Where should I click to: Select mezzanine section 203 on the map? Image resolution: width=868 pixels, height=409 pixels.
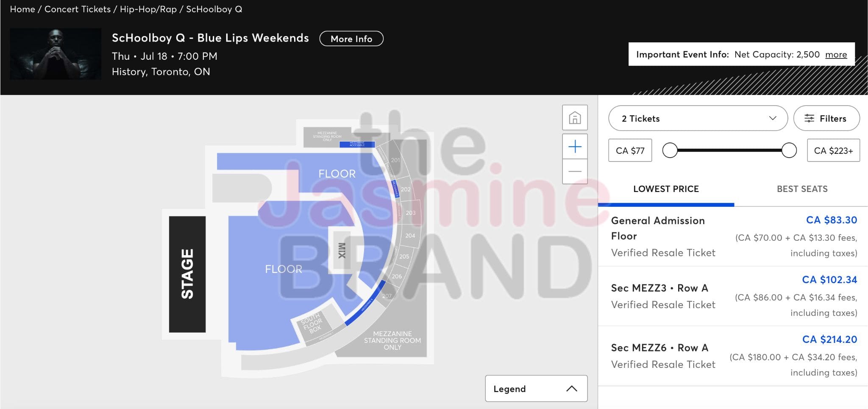pyautogui.click(x=410, y=212)
